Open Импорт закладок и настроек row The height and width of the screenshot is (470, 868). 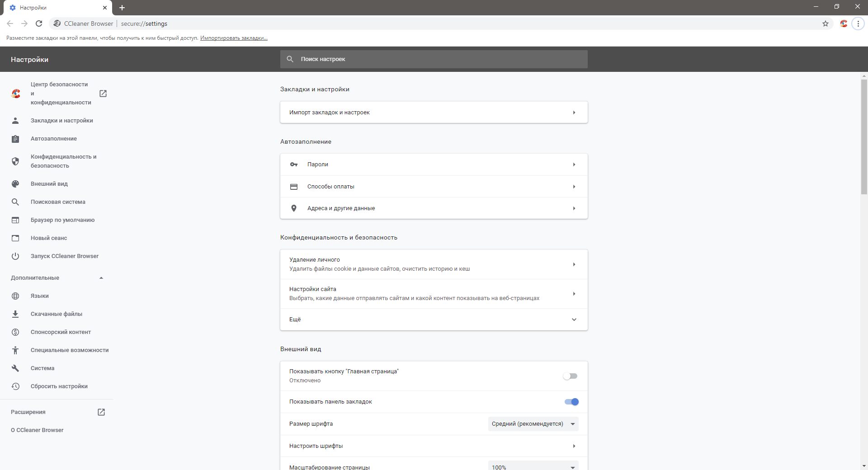(434, 113)
